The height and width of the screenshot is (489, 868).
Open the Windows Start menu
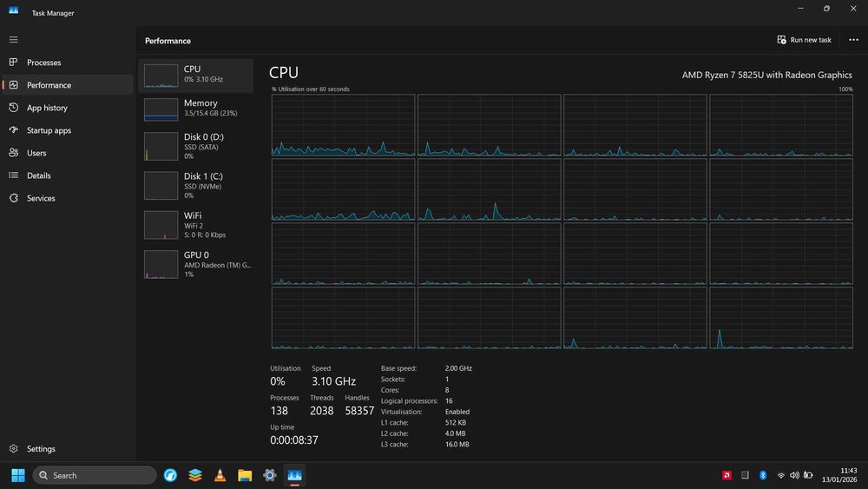[18, 475]
